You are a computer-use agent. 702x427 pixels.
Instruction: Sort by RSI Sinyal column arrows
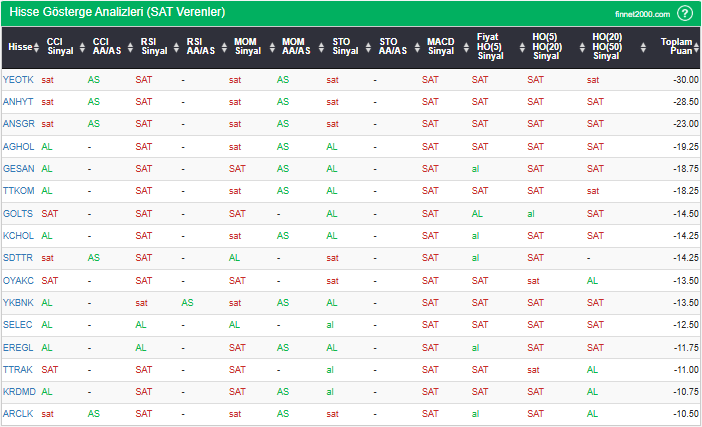176,47
